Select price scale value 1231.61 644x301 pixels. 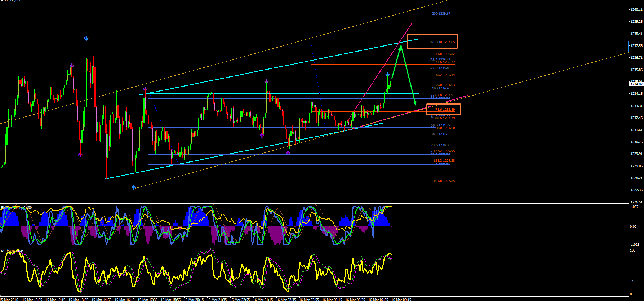(x=637, y=130)
